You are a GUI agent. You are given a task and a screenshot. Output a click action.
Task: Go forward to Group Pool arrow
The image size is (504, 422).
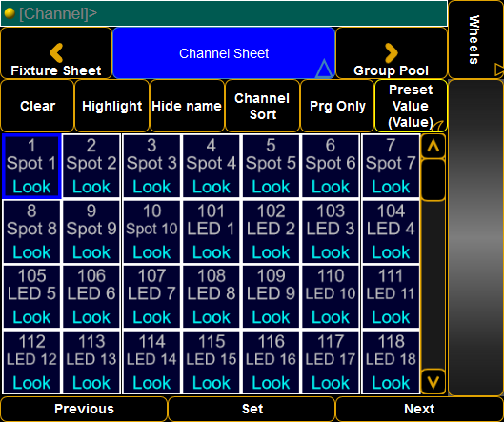coord(392,52)
